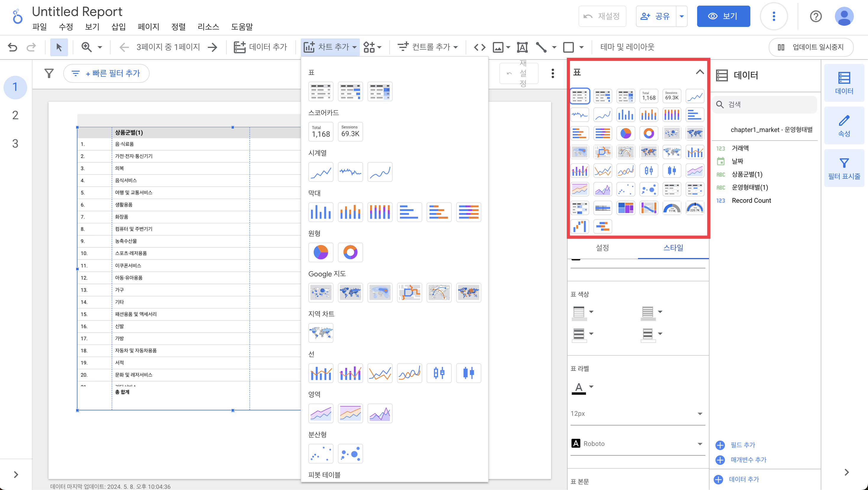Click the embed URL code icon

[480, 47]
